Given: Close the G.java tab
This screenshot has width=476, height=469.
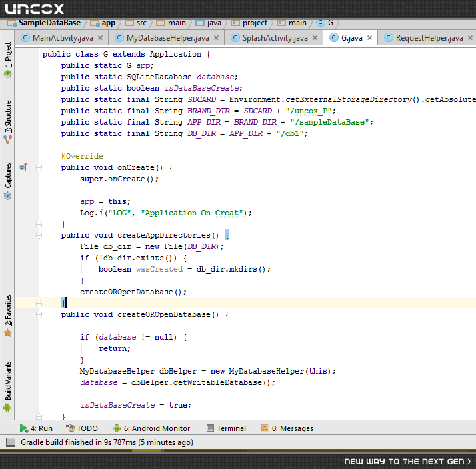Looking at the screenshot, I should [x=369, y=38].
